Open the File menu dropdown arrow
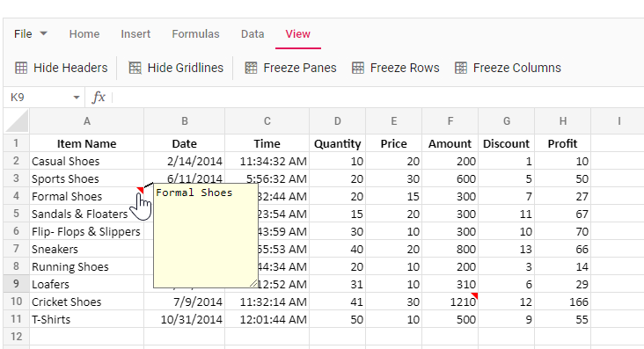This screenshot has width=644, height=349. pos(43,33)
